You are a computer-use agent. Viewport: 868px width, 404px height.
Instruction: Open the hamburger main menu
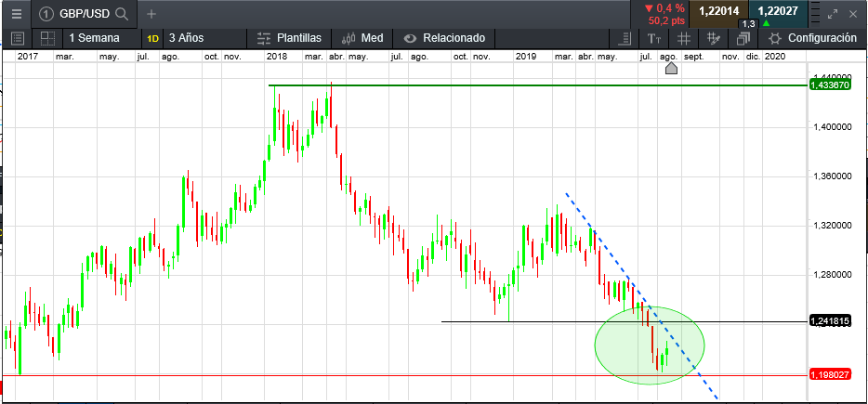coord(17,14)
